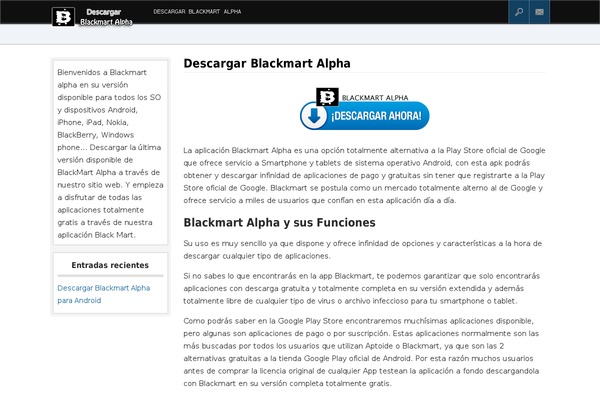Viewport: 600px width, 400px height.
Task: Click the ¡DESCARGAR AHORA! button
Action: tap(365, 116)
